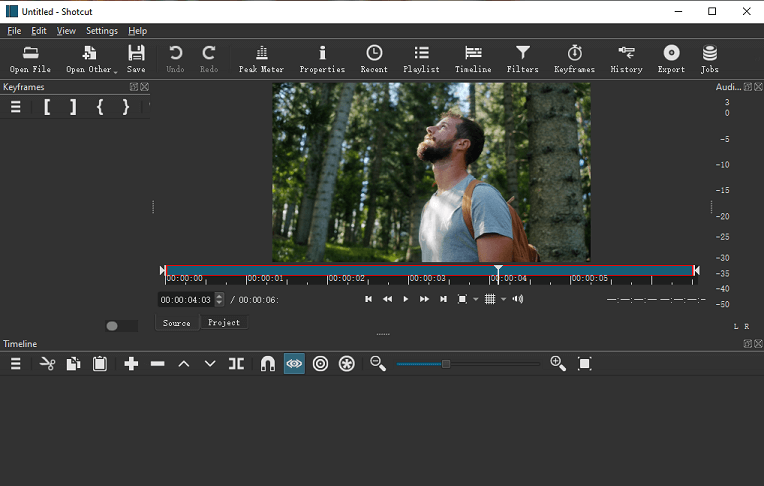The height and width of the screenshot is (486, 764).
Task: Switch to the Project tab
Action: tap(224, 322)
